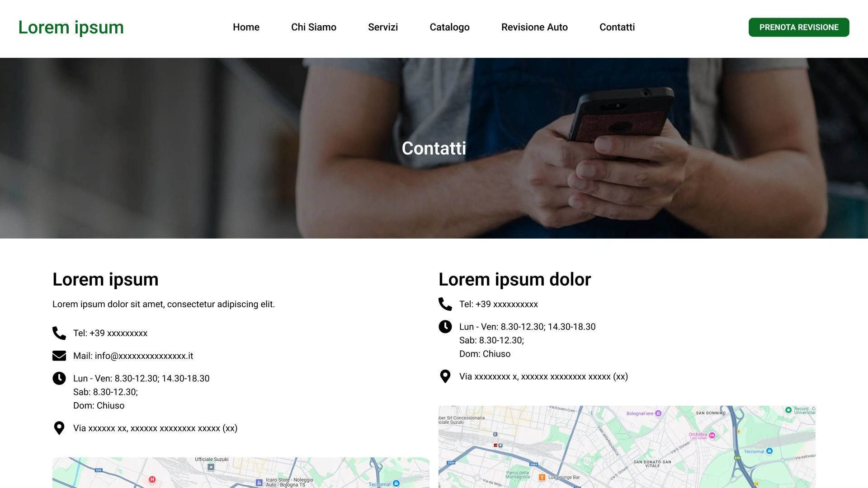Open Revisione Auto navigation link
This screenshot has height=488, width=868.
pos(534,27)
